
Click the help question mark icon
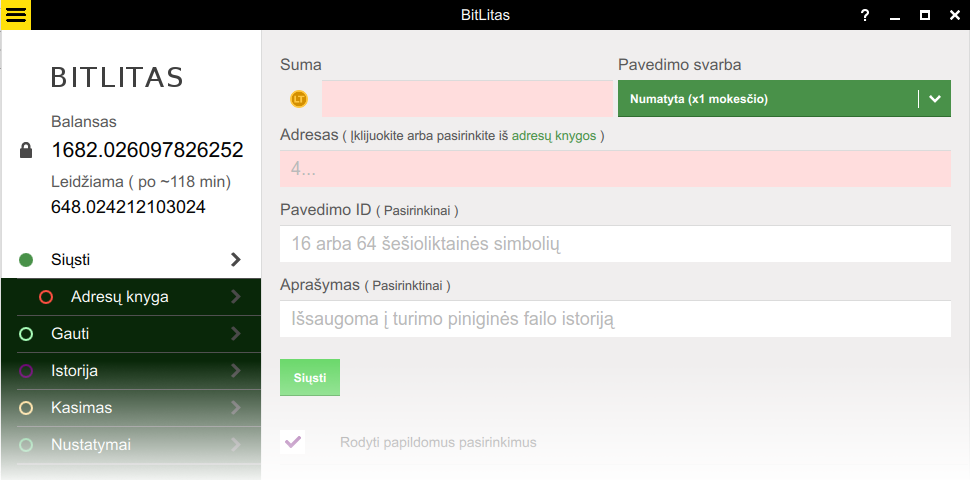[865, 15]
